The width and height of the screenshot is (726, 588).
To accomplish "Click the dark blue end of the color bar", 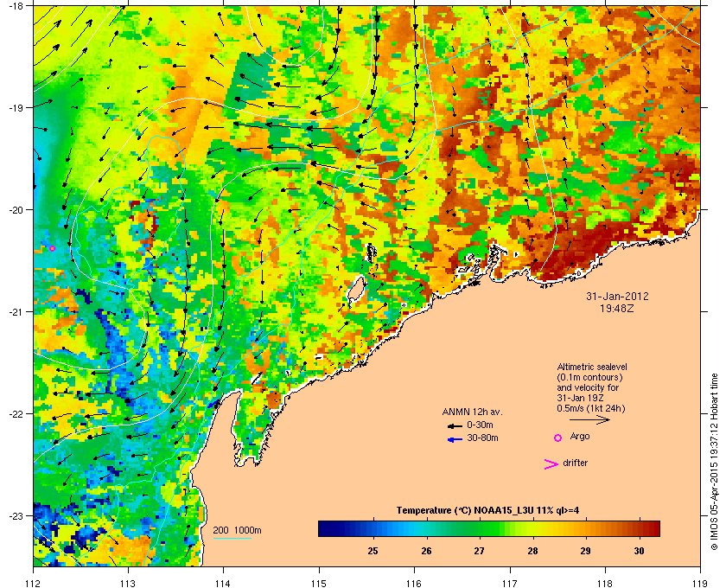I will [325, 528].
